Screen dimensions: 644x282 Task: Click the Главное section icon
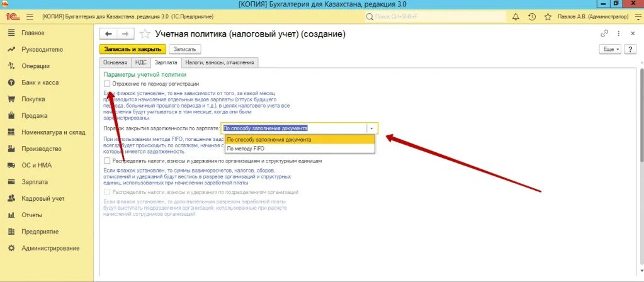pyautogui.click(x=11, y=33)
